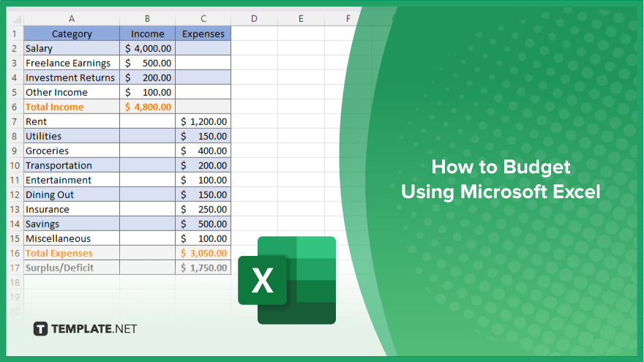The height and width of the screenshot is (362, 644).
Task: Click the How to Budget title text
Action: (x=501, y=167)
